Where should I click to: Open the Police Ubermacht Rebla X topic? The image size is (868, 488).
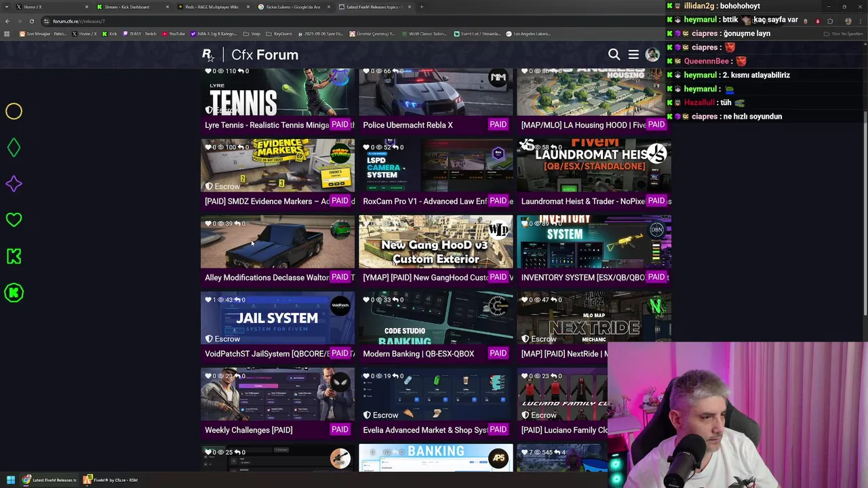408,125
